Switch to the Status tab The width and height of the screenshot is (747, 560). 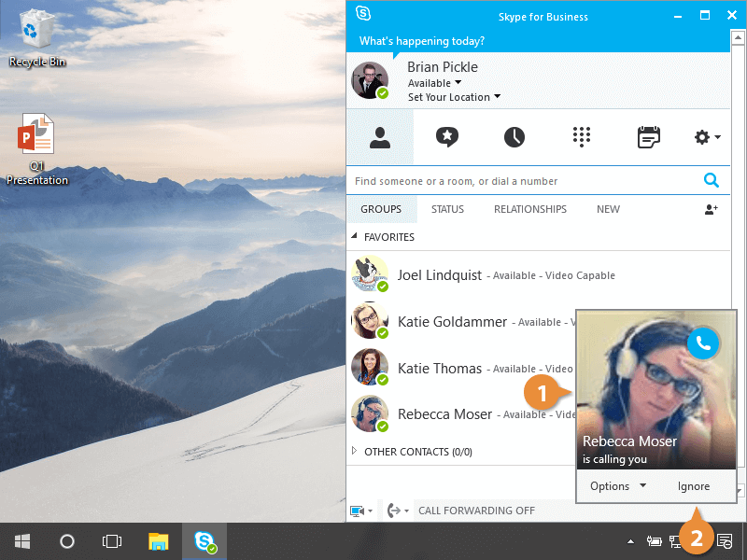click(447, 209)
